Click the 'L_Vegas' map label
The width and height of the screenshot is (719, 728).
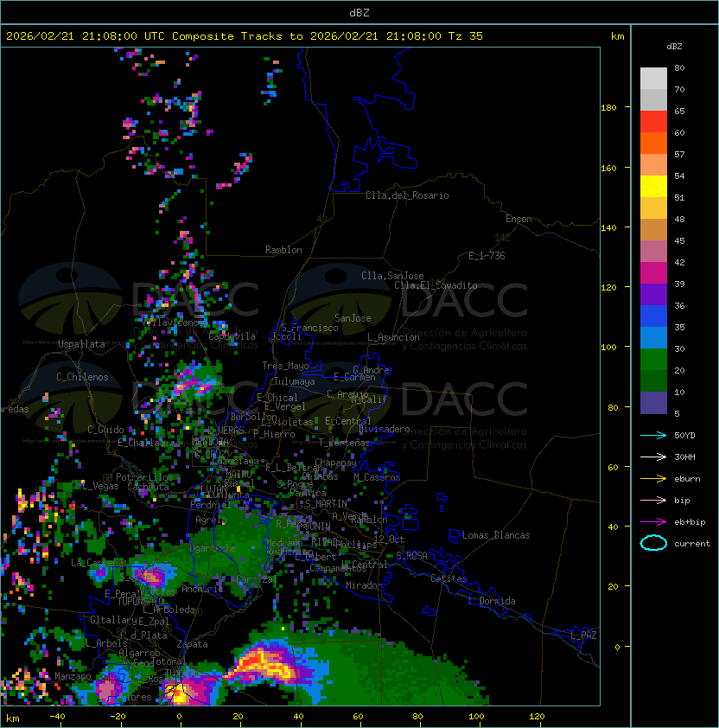click(x=100, y=486)
